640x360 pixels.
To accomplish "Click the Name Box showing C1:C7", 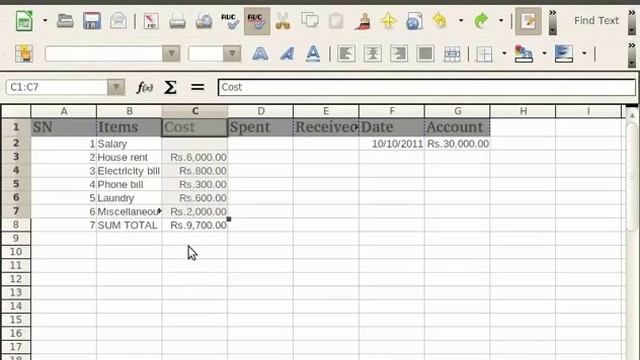I will point(56,87).
